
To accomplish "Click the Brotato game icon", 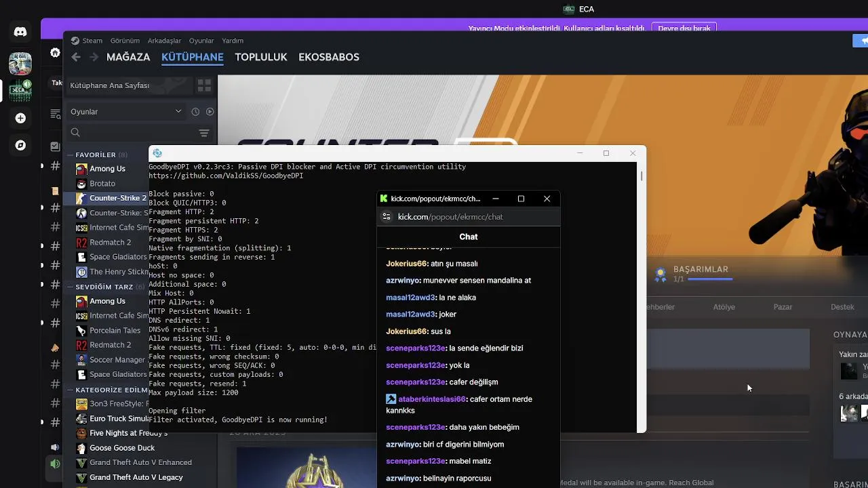I will (81, 184).
